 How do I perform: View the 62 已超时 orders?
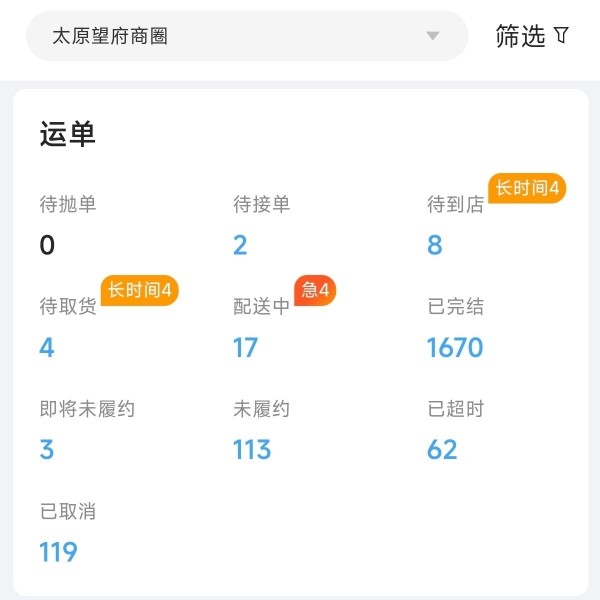coord(442,449)
